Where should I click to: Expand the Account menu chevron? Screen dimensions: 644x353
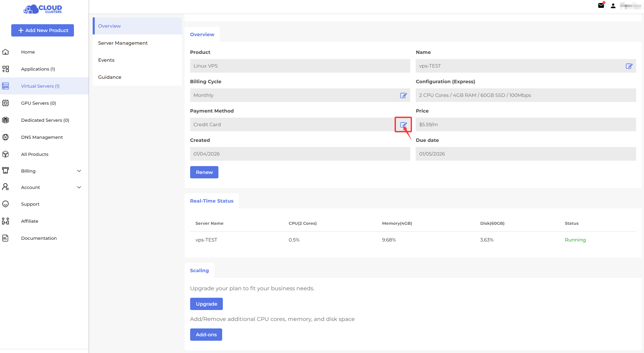pyautogui.click(x=79, y=187)
